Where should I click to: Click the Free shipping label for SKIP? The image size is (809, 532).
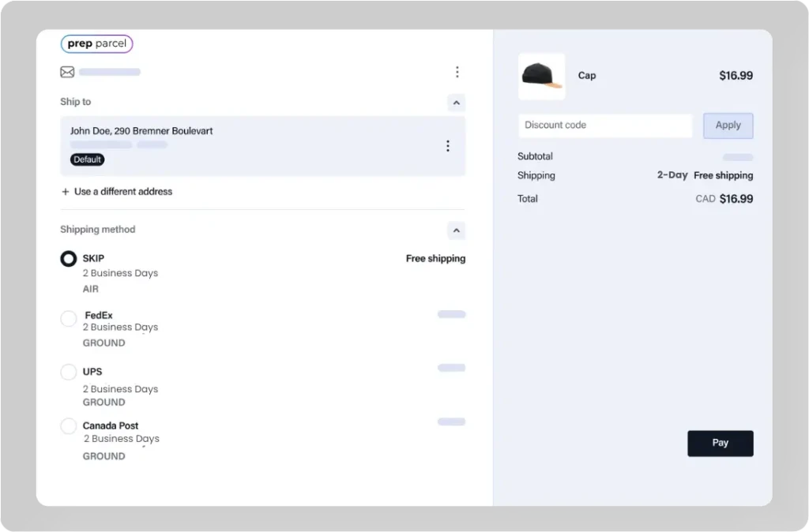pos(435,259)
